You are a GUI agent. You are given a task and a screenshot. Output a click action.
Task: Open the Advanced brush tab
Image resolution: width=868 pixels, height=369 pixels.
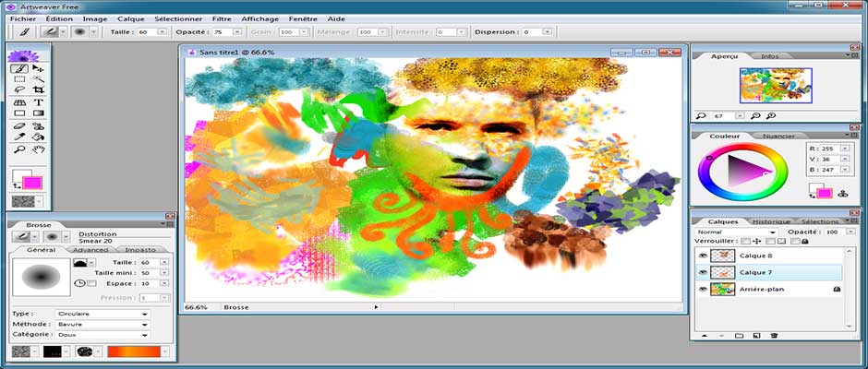pos(90,249)
